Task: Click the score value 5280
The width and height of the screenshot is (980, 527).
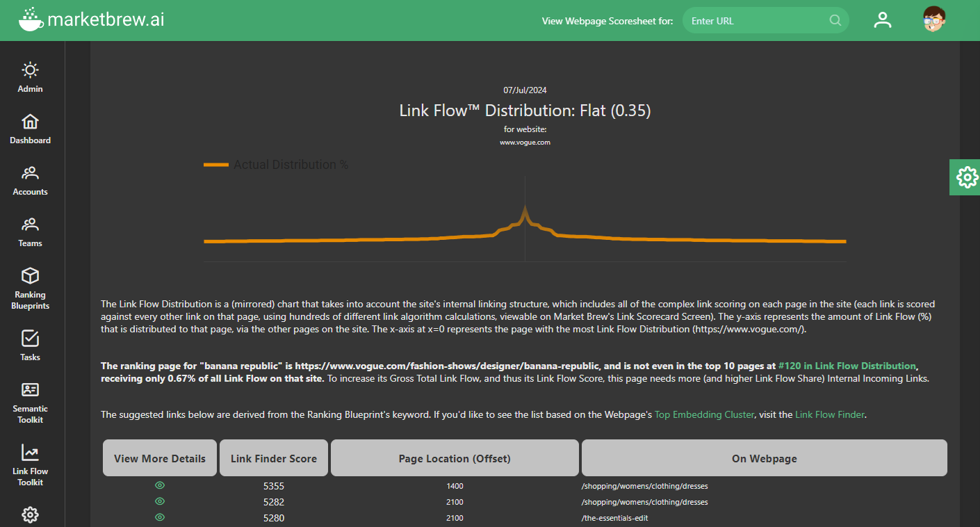Action: point(274,518)
